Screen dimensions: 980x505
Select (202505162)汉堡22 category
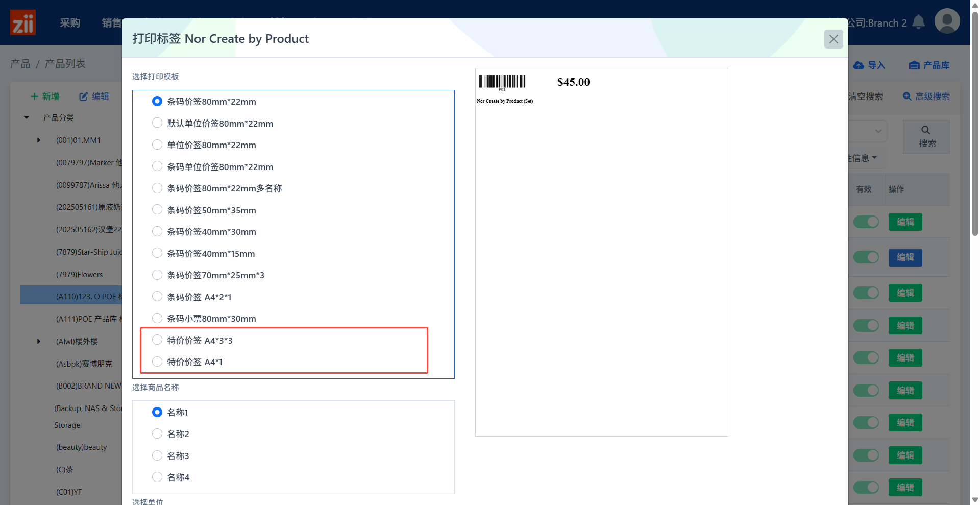89,230
